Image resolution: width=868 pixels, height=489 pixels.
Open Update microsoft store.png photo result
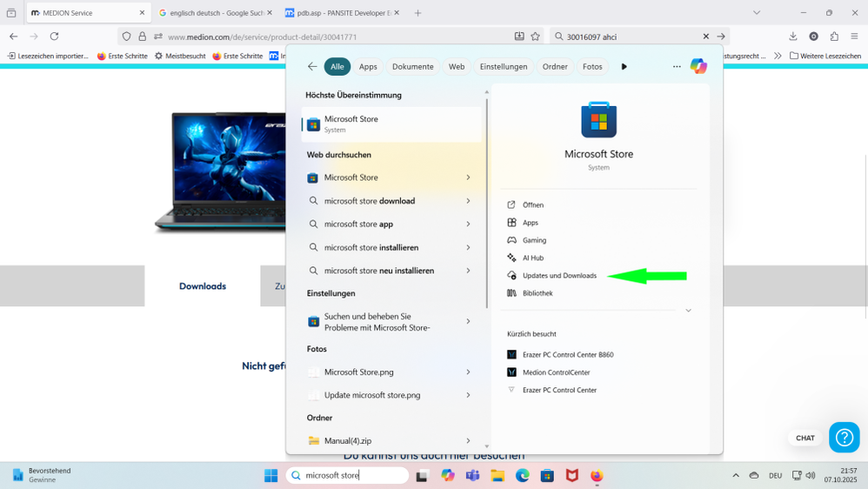372,395
